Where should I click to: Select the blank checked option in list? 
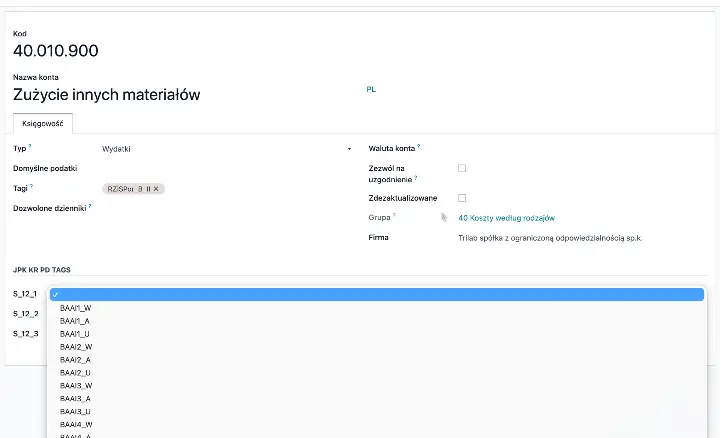375,294
